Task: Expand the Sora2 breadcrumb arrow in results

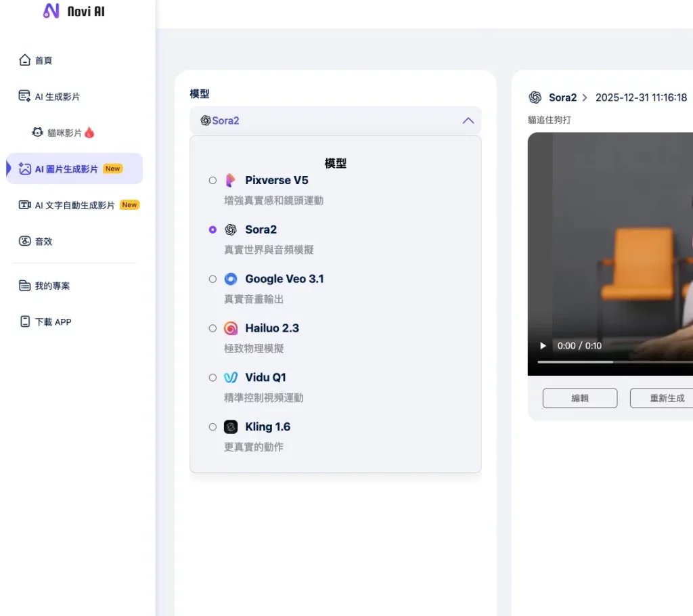Action: click(585, 97)
